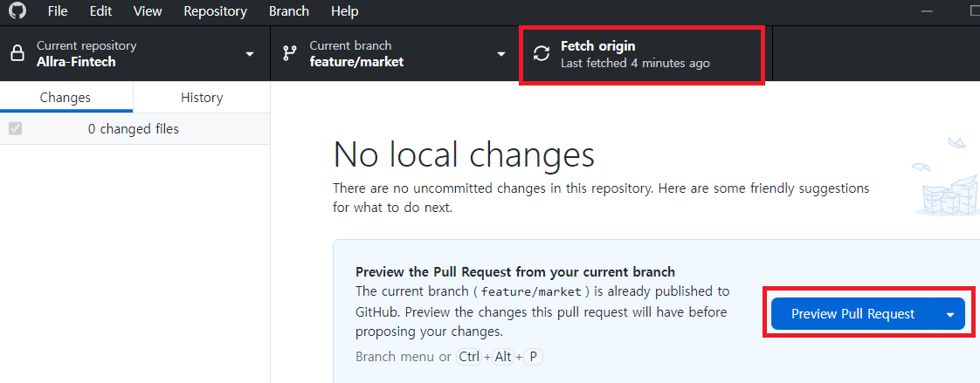Open the View menu
This screenshot has height=383, width=980.
point(148,11)
